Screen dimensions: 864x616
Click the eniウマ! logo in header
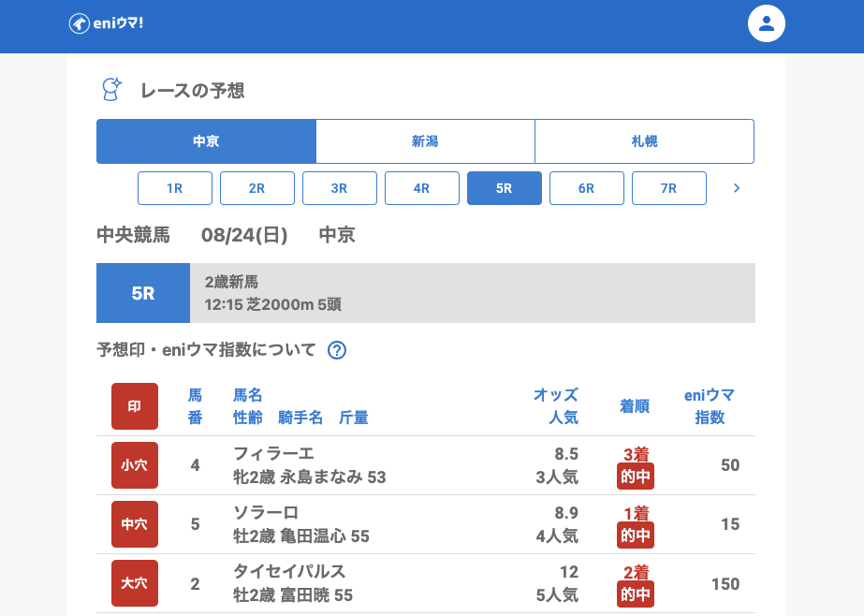pyautogui.click(x=106, y=23)
